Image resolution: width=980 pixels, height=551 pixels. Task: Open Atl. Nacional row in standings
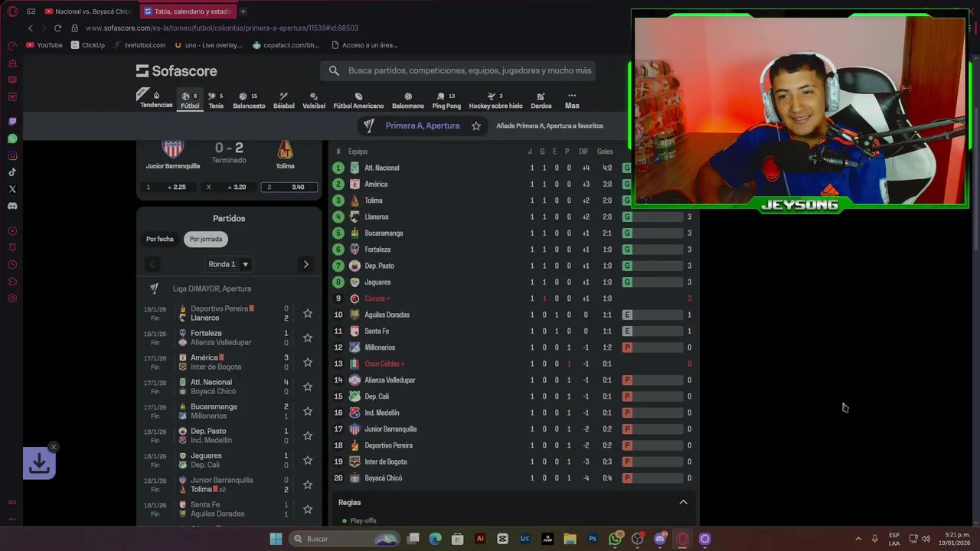coord(513,168)
